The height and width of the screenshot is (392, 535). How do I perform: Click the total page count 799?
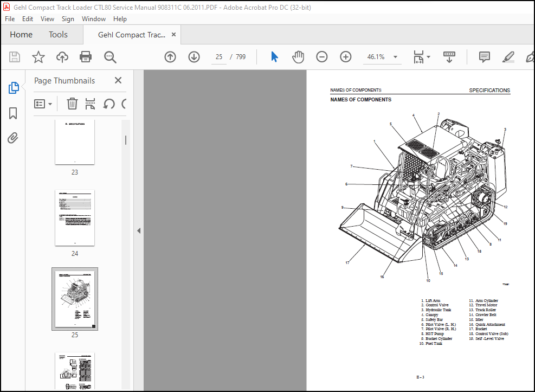[x=241, y=57]
